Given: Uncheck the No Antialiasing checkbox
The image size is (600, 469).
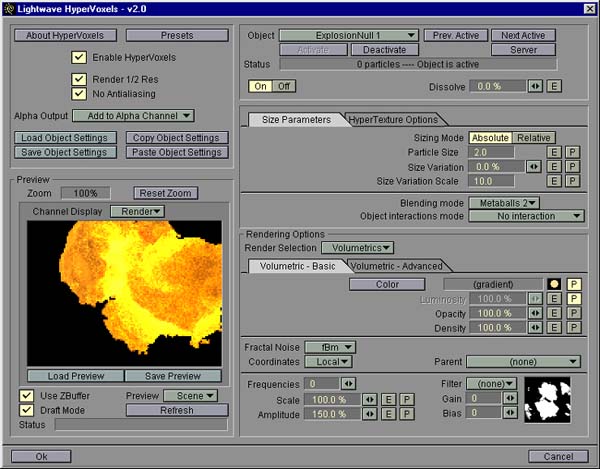Looking at the screenshot, I should 79,94.
